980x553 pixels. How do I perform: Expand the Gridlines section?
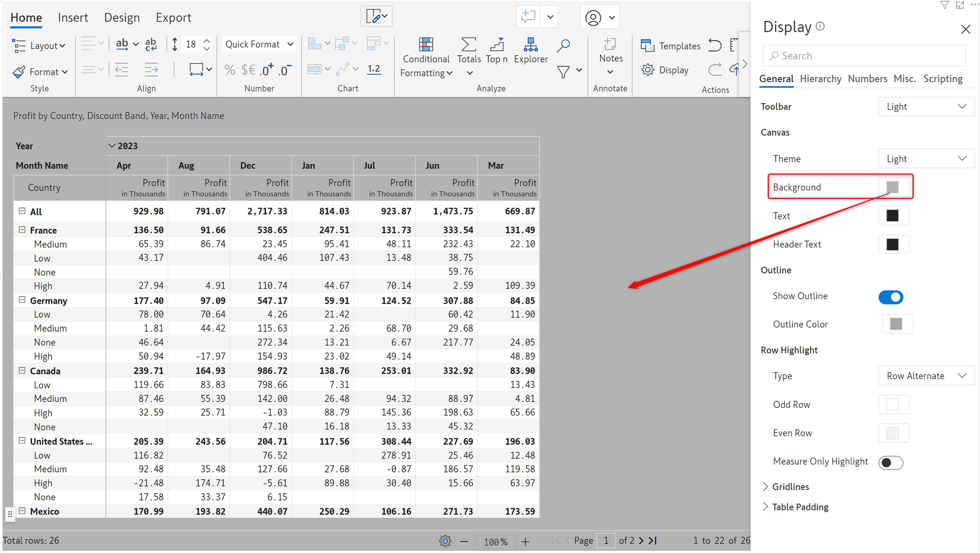coord(790,486)
